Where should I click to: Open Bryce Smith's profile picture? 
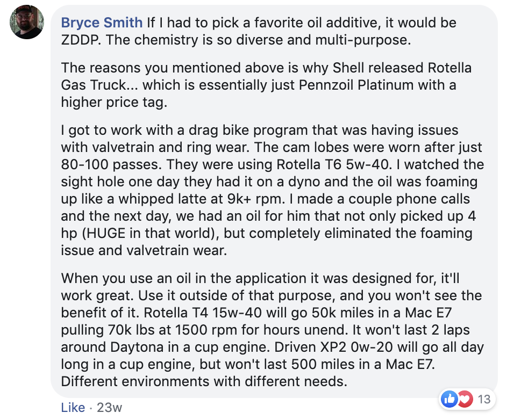pyautogui.click(x=27, y=22)
